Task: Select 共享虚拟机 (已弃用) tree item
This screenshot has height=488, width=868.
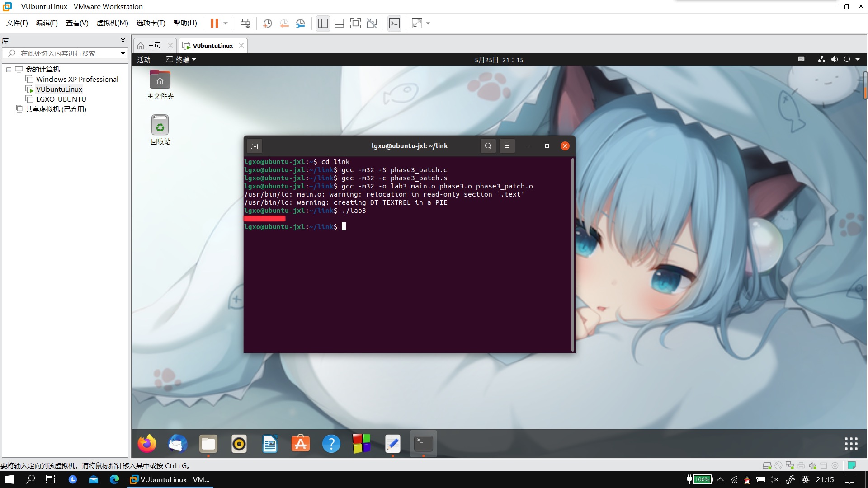Action: (56, 109)
